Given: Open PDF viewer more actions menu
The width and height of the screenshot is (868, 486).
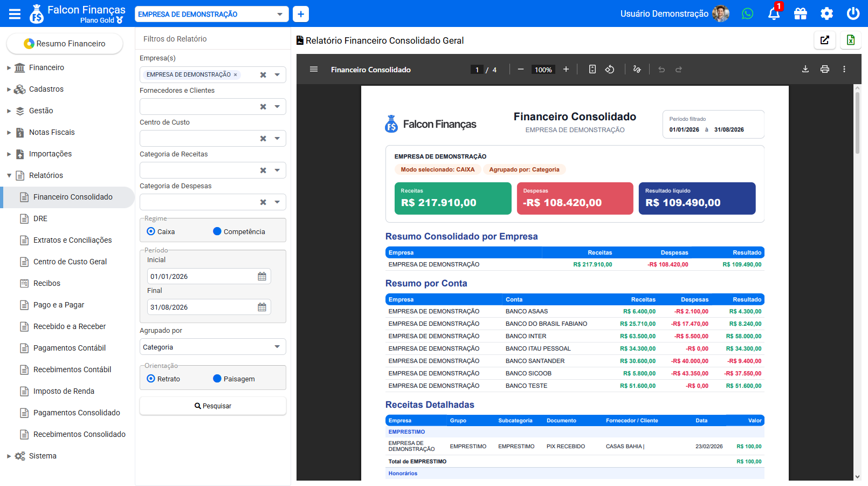Looking at the screenshot, I should point(844,69).
